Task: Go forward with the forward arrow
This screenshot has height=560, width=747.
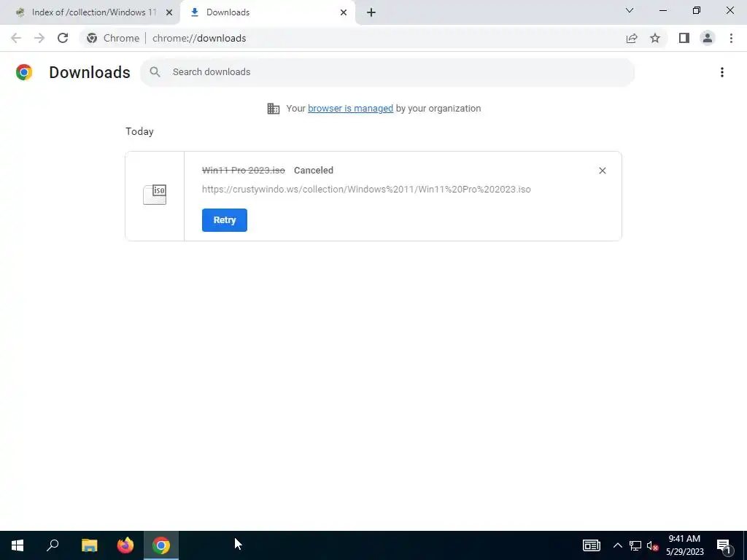Action: pyautogui.click(x=39, y=38)
